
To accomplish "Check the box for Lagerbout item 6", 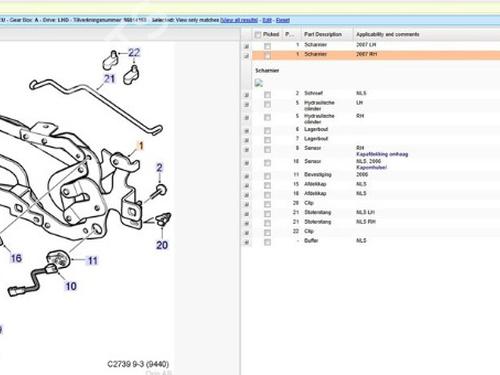I will [x=267, y=130].
